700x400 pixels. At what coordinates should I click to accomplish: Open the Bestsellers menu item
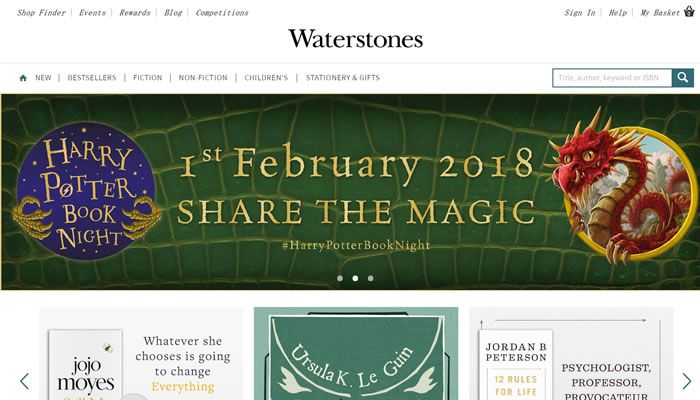point(92,78)
